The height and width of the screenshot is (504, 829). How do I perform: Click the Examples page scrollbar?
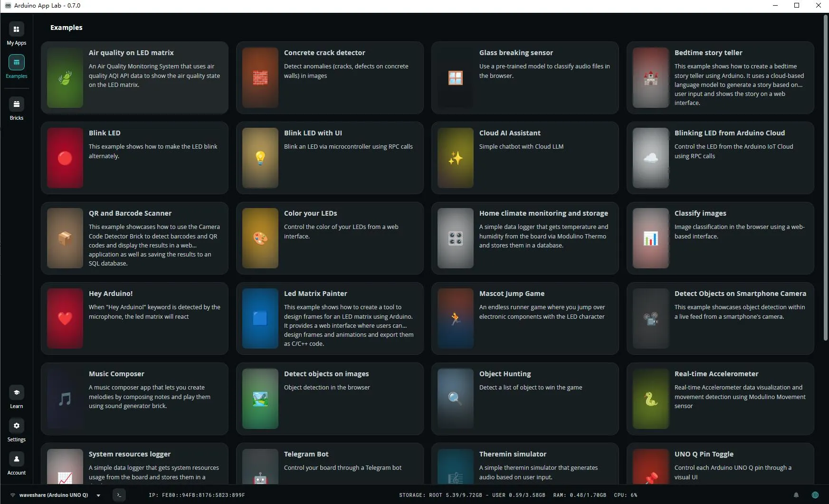tap(826, 177)
